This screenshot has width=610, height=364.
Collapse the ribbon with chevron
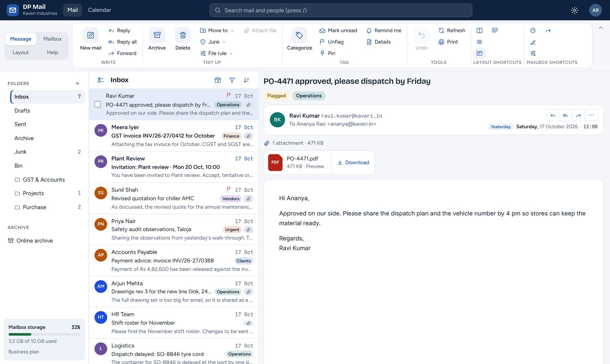tap(601, 28)
